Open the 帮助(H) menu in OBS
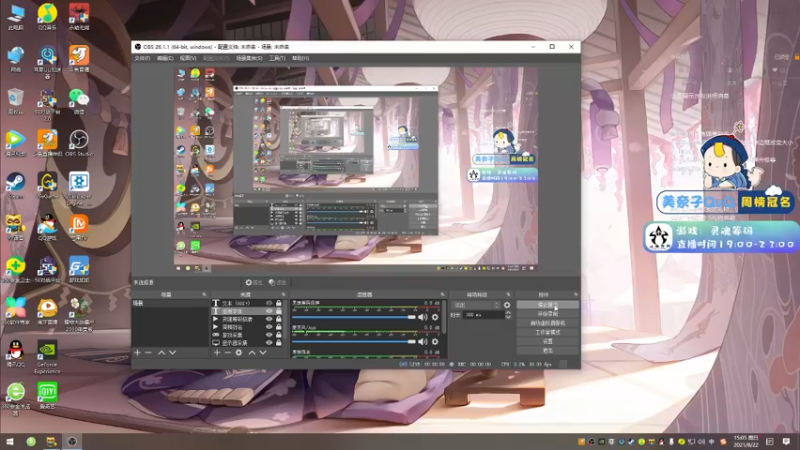 pos(301,58)
